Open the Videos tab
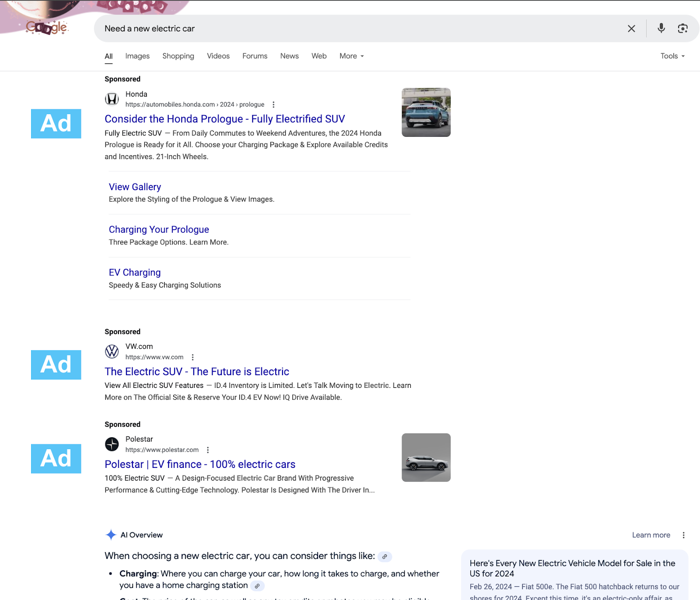 tap(218, 56)
